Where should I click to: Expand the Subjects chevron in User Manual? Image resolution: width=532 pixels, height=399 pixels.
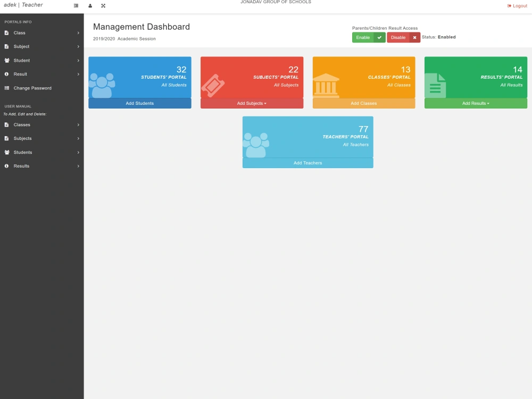tap(78, 138)
